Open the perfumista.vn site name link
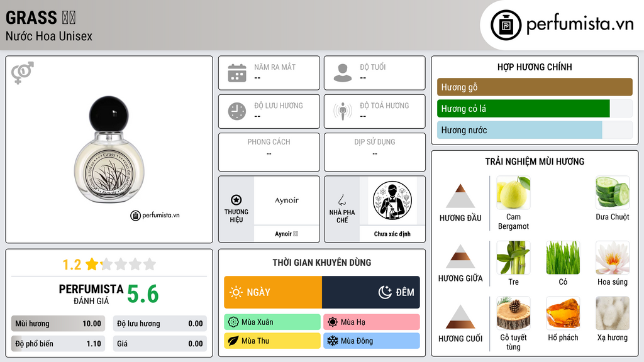 580,24
